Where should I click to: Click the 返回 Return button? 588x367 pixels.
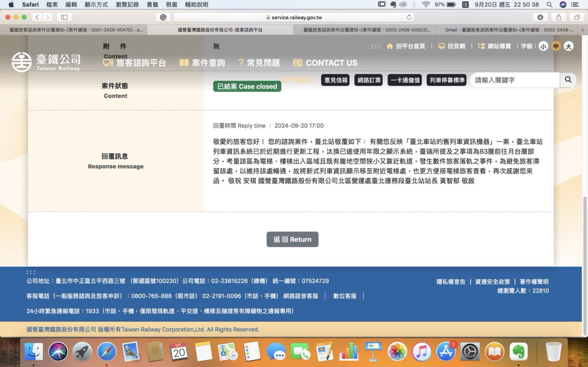coord(292,239)
